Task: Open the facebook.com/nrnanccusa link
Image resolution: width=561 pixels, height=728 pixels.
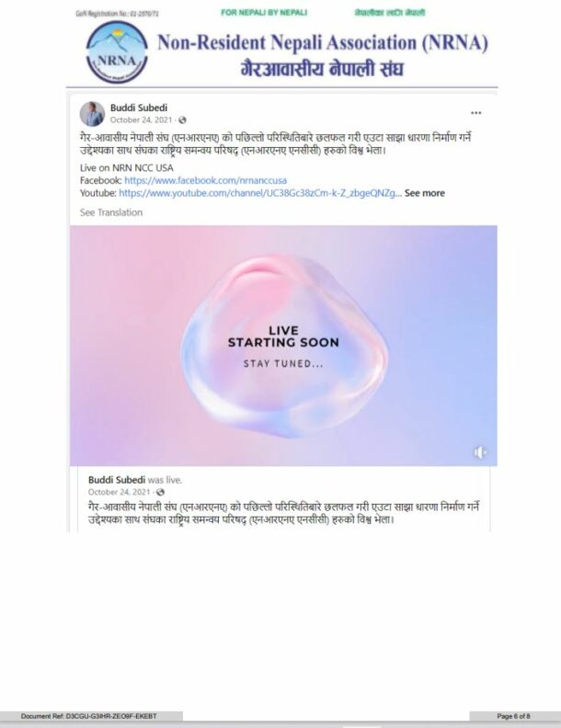Action: [x=205, y=180]
